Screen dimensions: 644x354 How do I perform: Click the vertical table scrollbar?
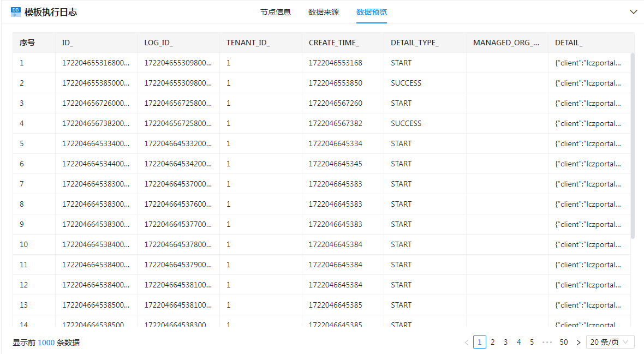[633, 145]
